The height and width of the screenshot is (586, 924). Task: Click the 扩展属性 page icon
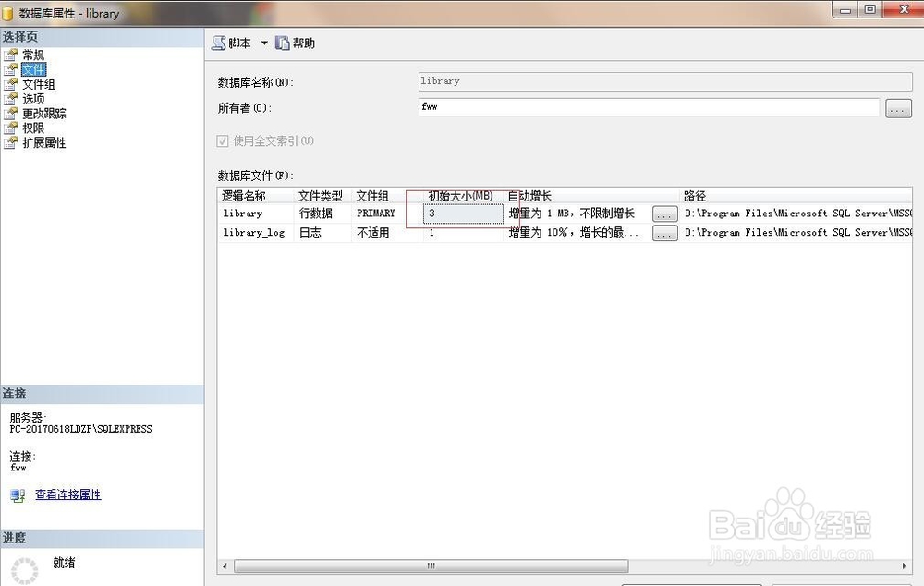coord(10,142)
